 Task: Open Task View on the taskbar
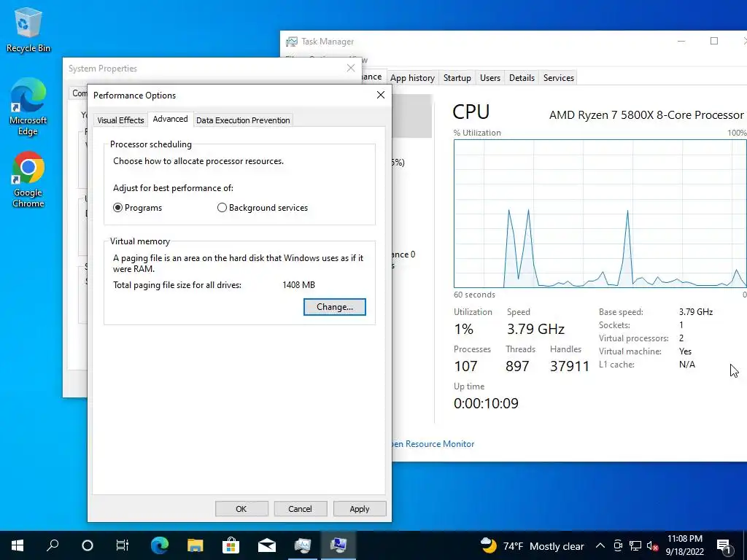(123, 545)
